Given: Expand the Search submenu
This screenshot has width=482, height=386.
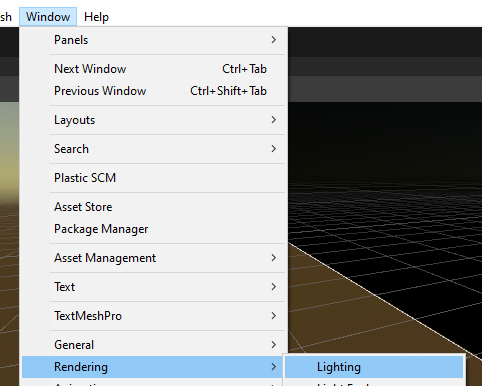Looking at the screenshot, I should [154, 149].
